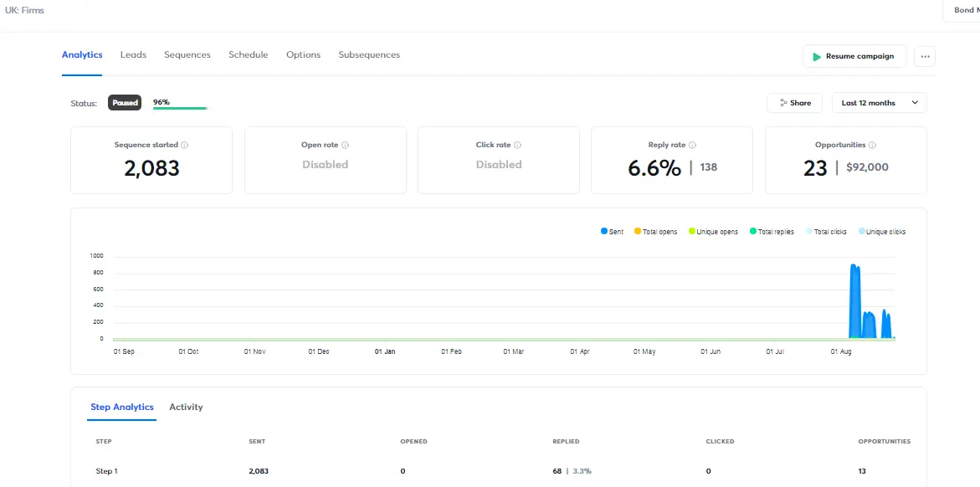The image size is (980, 487).
Task: Toggle the Total replies legend series
Action: [x=772, y=231]
